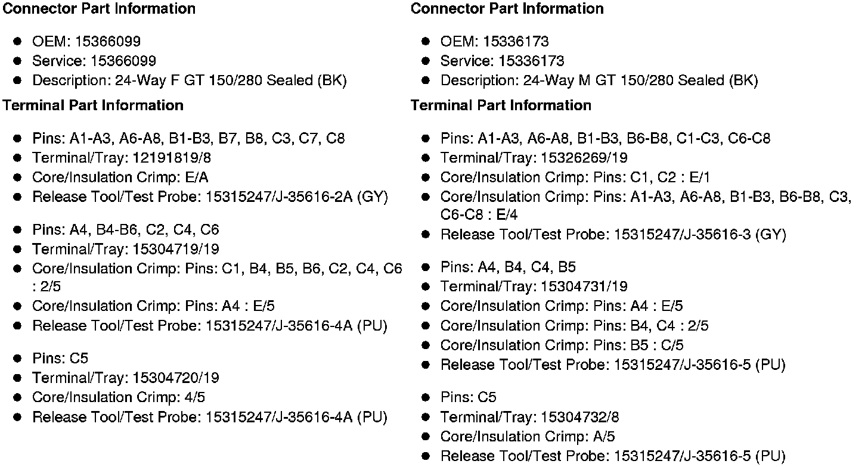Click "Terminal/Tray: 15304720/19" entry
The image size is (868, 467).
[125, 378]
